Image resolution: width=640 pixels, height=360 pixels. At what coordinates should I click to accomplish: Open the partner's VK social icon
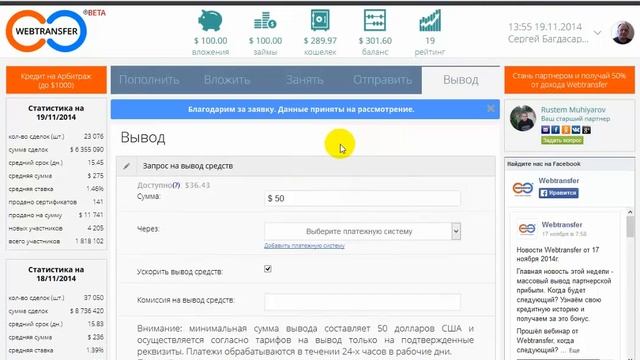pos(576,130)
